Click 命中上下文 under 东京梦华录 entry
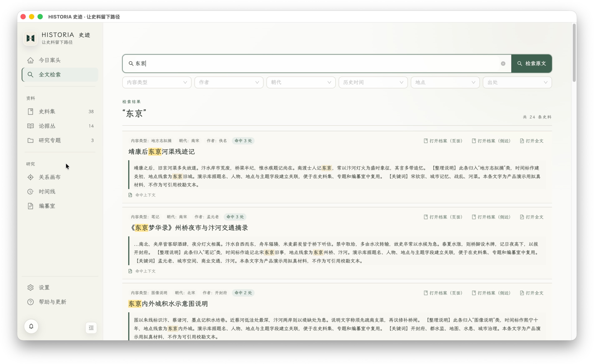The image size is (594, 364). [x=142, y=271]
